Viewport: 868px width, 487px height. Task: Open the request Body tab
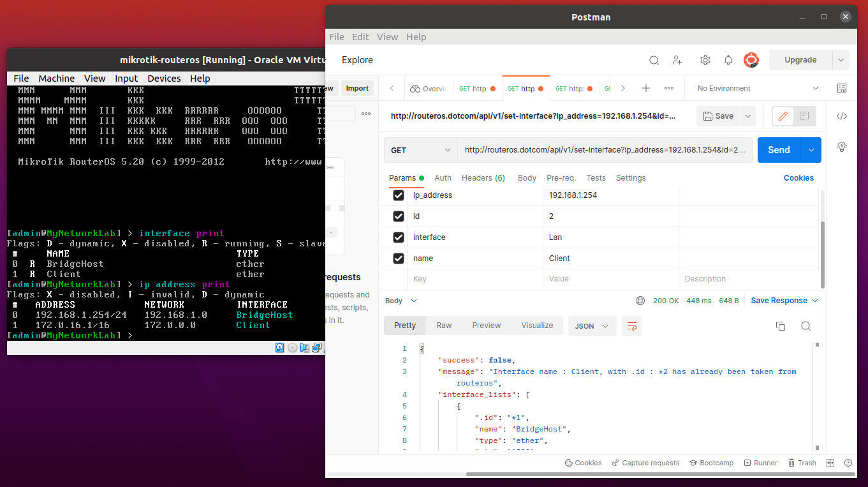[527, 178]
